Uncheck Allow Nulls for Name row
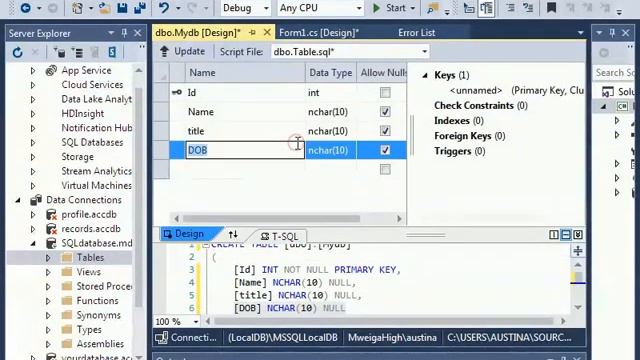 385,112
